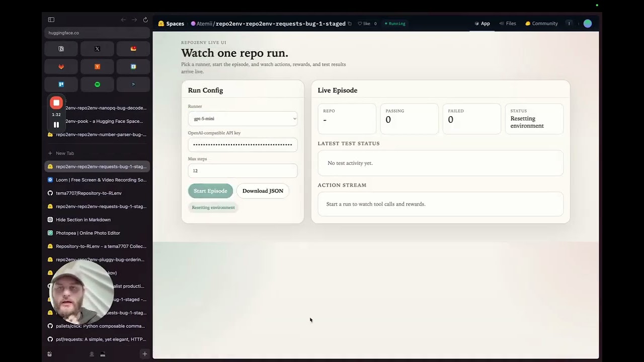The width and height of the screenshot is (644, 362).
Task: Open the Y Combinator pinned shortcut
Action: (97, 66)
